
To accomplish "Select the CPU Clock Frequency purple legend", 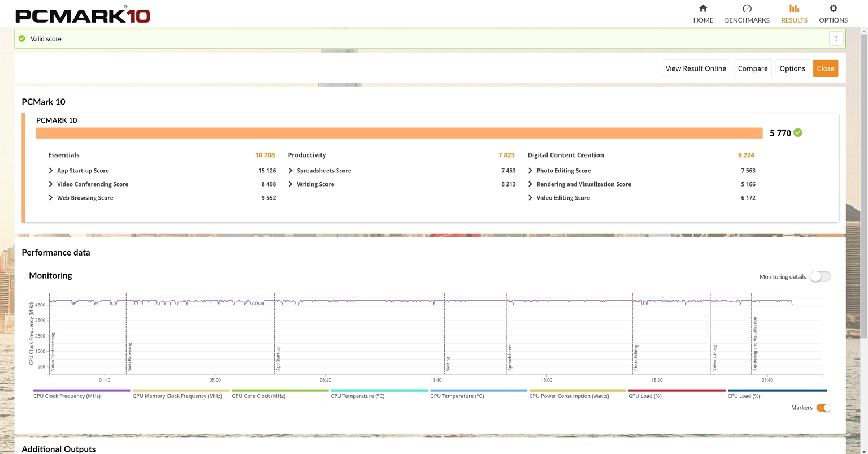I will click(x=82, y=391).
